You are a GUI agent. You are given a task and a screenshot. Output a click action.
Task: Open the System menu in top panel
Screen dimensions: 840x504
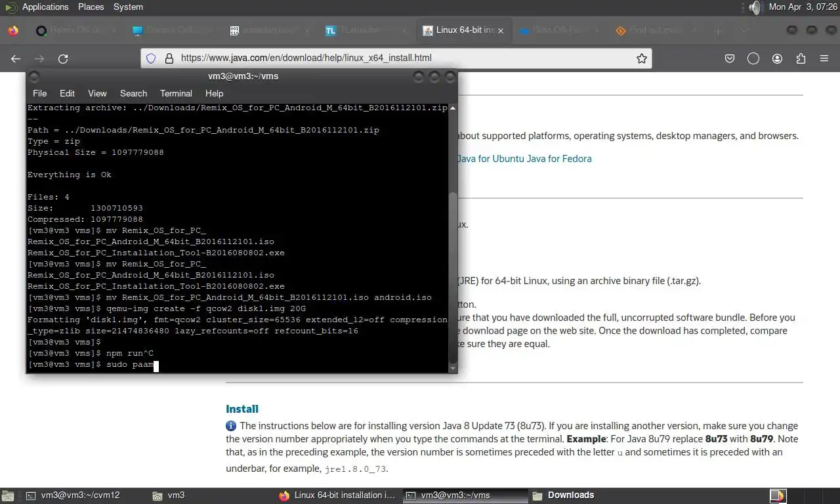(x=128, y=7)
